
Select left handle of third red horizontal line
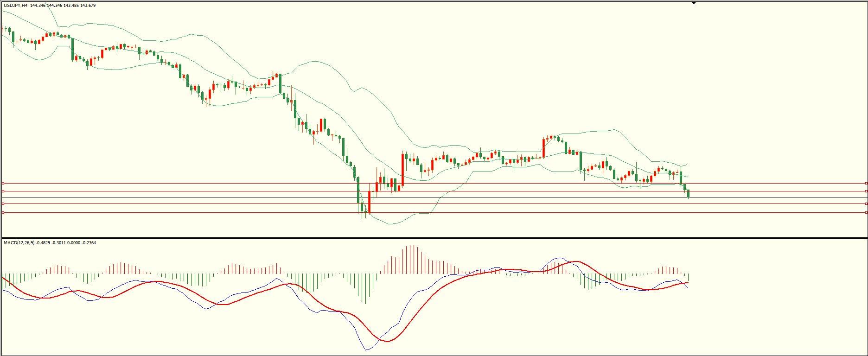[x=3, y=203]
